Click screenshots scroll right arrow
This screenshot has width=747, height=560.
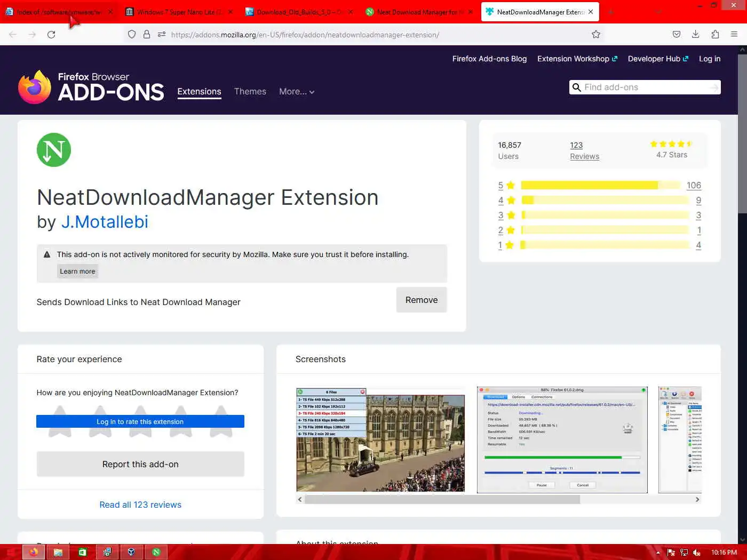click(697, 499)
